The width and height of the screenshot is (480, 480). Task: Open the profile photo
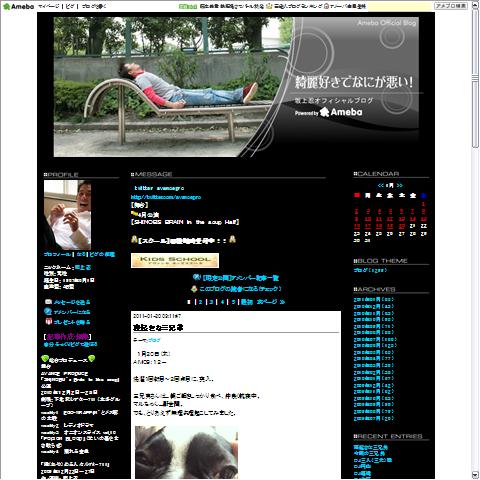pyautogui.click(x=67, y=215)
